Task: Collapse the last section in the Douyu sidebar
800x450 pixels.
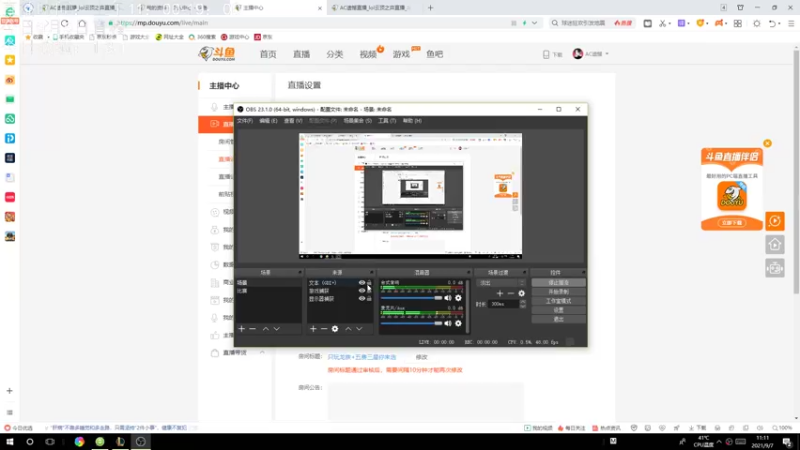Action: click(x=262, y=353)
